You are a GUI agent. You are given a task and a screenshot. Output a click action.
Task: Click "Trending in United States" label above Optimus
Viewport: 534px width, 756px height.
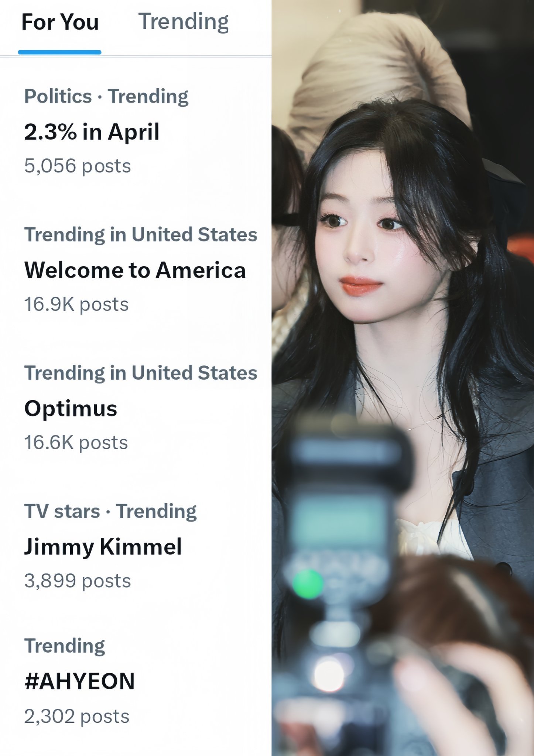141,373
